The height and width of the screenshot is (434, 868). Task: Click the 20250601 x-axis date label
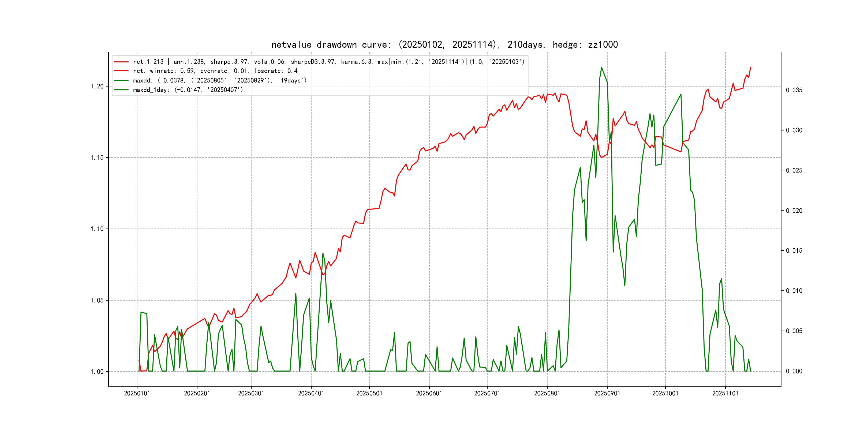pos(429,393)
